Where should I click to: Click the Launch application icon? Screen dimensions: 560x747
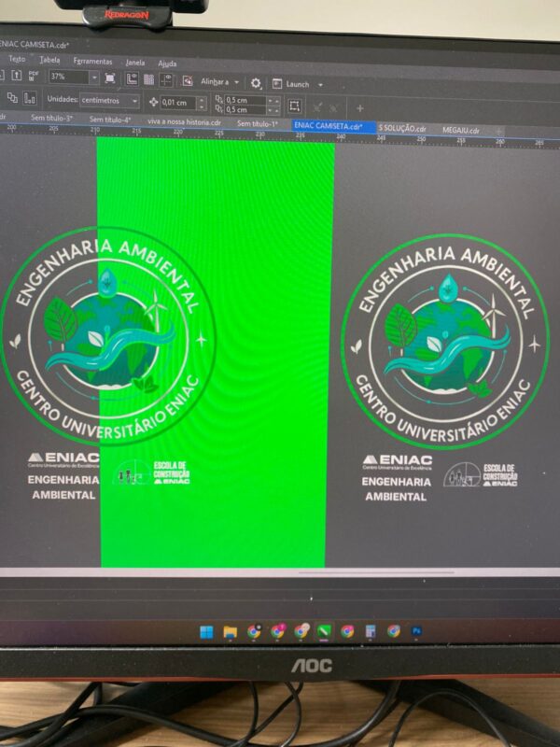277,84
